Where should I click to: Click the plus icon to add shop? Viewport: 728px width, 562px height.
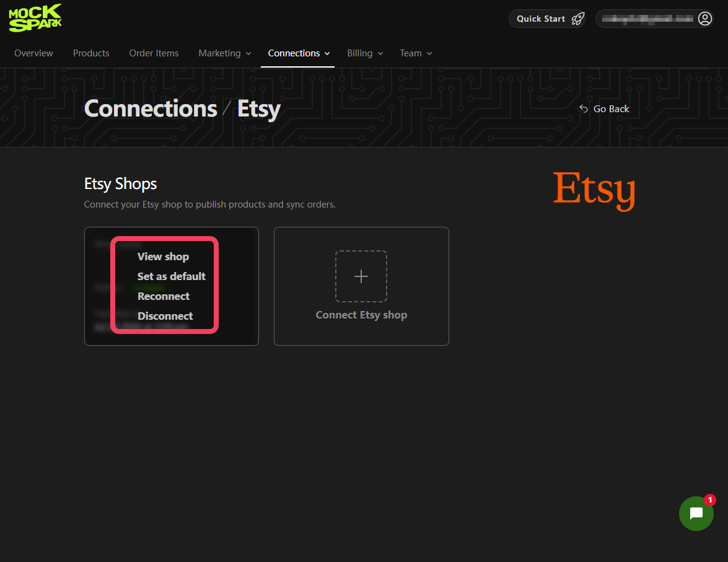pos(361,276)
